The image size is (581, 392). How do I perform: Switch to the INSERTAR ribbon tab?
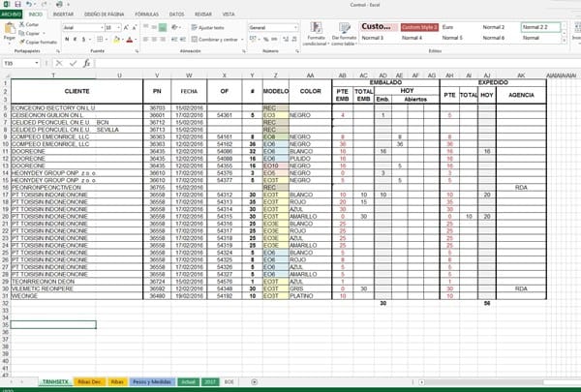click(63, 15)
